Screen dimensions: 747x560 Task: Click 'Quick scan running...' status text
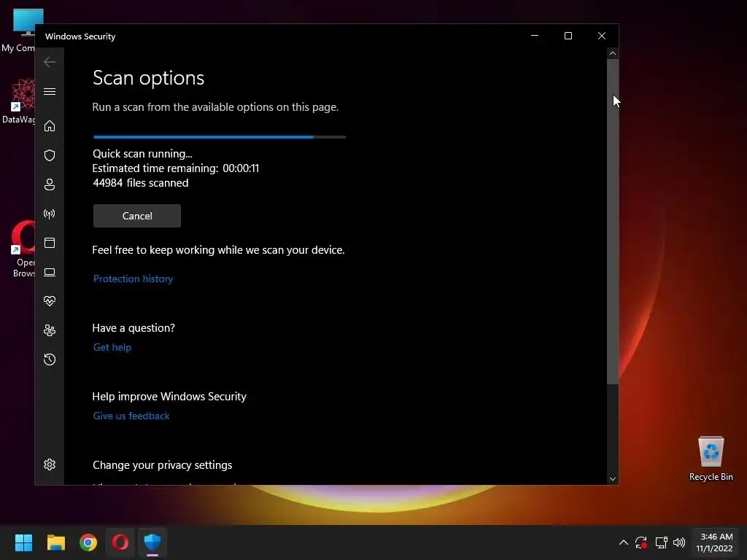click(x=142, y=154)
